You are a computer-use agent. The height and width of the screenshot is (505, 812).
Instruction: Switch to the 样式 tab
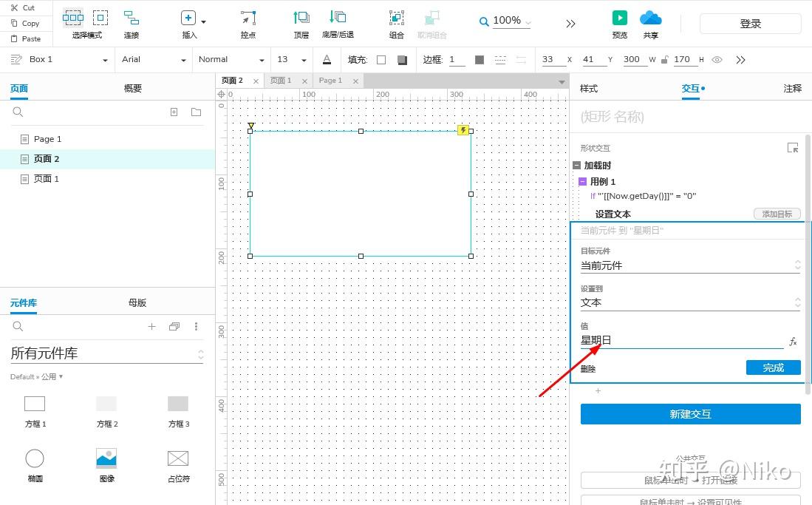tap(589, 89)
